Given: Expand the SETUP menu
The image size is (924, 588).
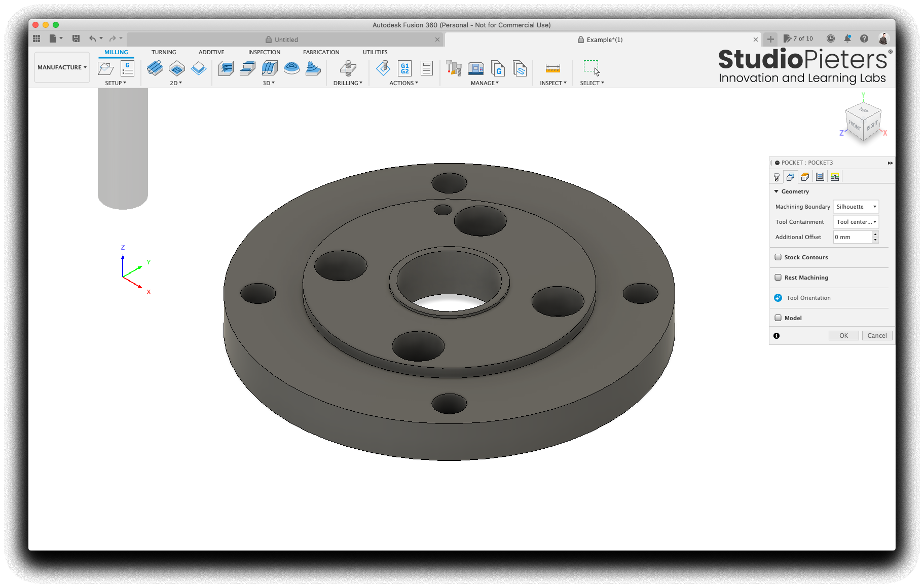Looking at the screenshot, I should click(x=116, y=83).
